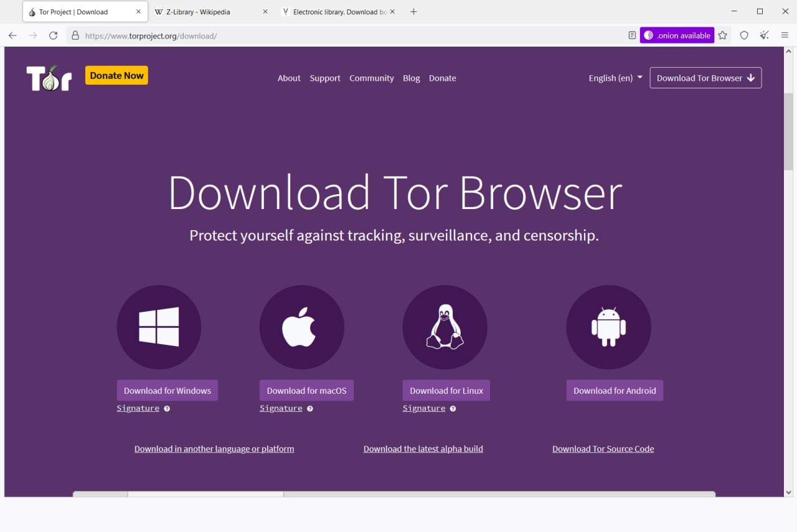This screenshot has height=532, width=797.
Task: Click help icon beside Windows Signature
Action: [167, 409]
